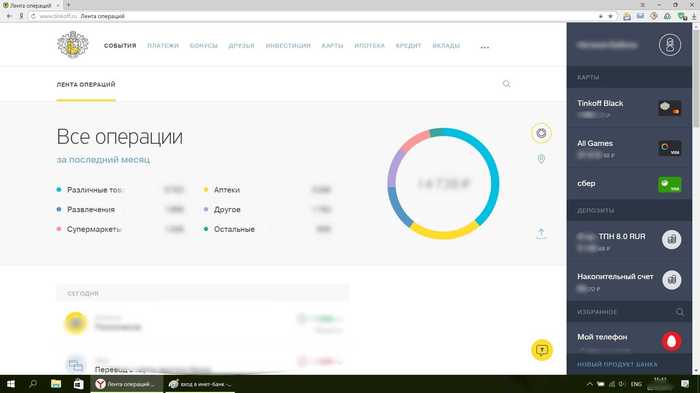Open the All Games card account
This screenshot has width=700, height=393.
coord(629,148)
